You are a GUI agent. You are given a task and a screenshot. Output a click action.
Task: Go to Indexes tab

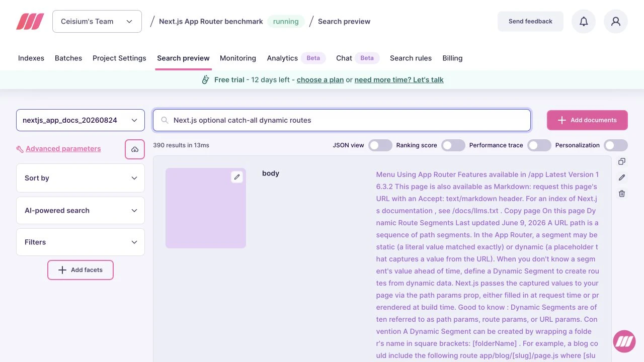(x=31, y=58)
